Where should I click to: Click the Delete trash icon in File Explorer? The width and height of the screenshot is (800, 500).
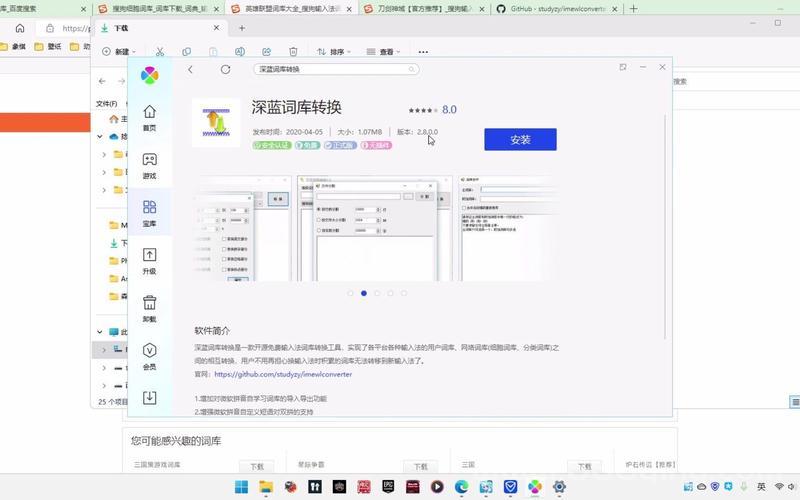293,52
